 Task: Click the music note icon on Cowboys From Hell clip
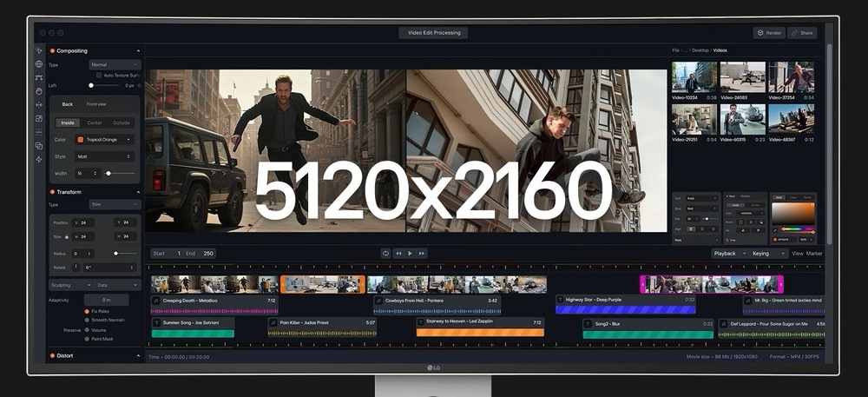pos(379,301)
